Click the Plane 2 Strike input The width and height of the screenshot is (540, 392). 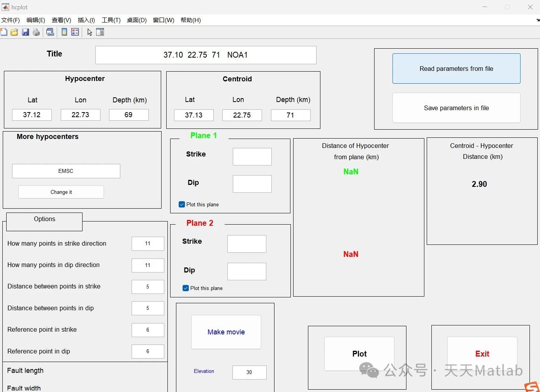point(247,244)
